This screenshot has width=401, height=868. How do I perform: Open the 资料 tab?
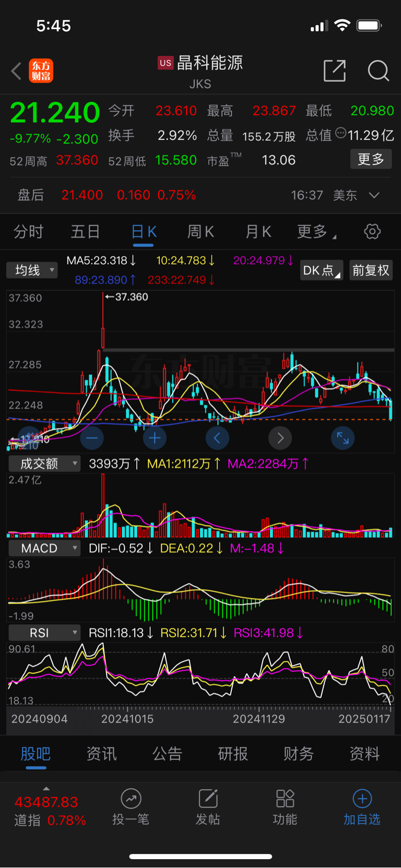[364, 754]
